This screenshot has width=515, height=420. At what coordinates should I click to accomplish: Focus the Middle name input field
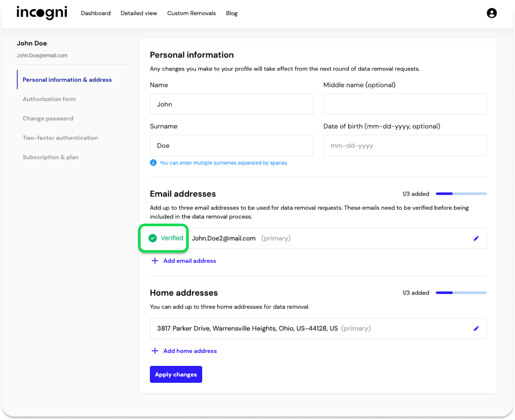pos(405,104)
